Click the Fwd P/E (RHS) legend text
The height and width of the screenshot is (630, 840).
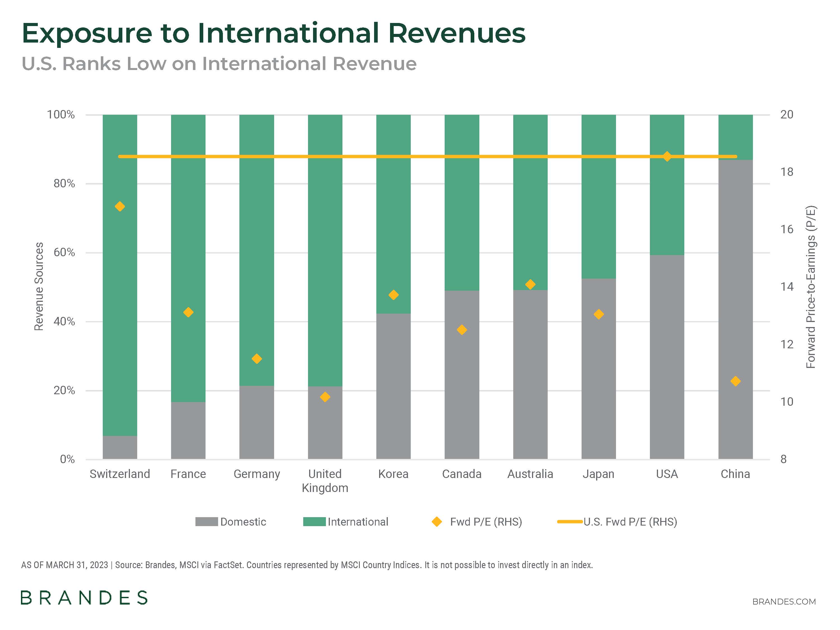click(x=486, y=522)
